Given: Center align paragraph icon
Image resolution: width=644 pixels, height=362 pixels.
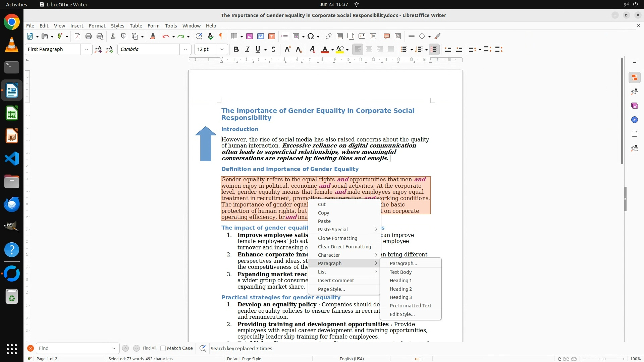Looking at the screenshot, I should (x=369, y=49).
